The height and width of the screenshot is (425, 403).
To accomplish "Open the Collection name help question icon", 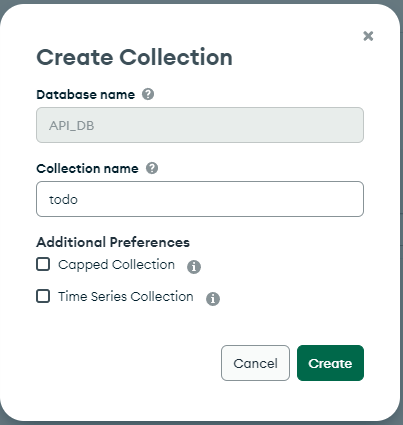I will tap(152, 168).
